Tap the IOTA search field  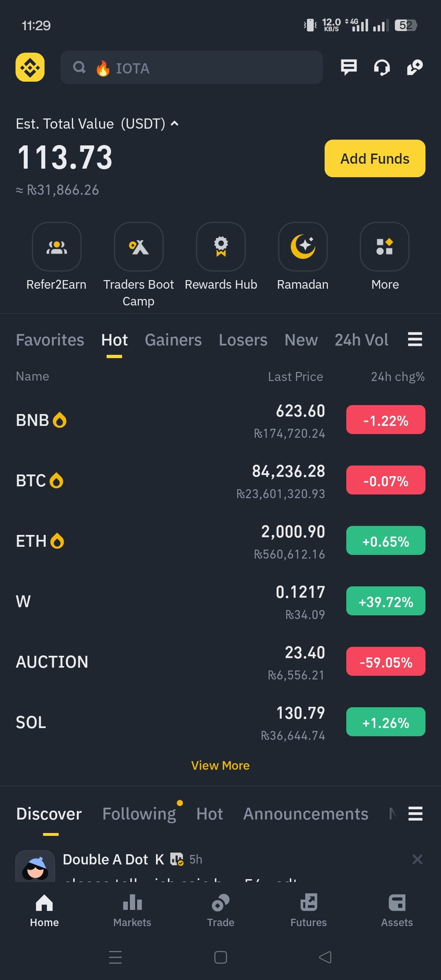[192, 67]
